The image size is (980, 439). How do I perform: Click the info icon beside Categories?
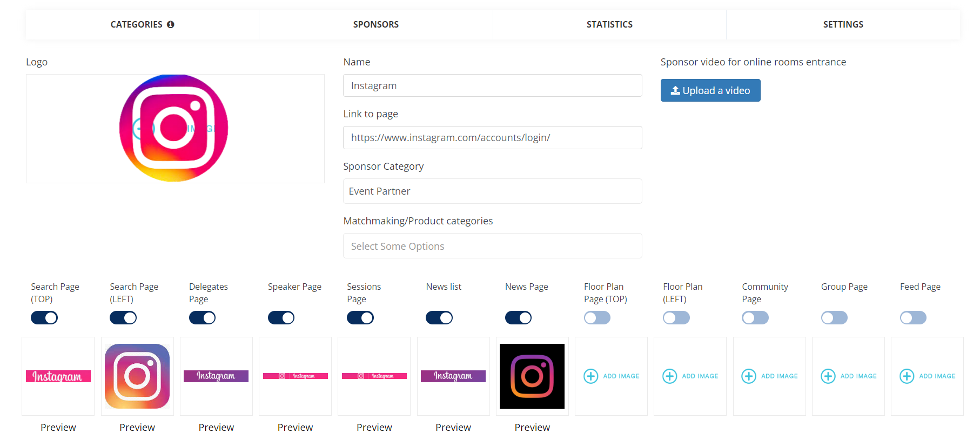coord(171,24)
